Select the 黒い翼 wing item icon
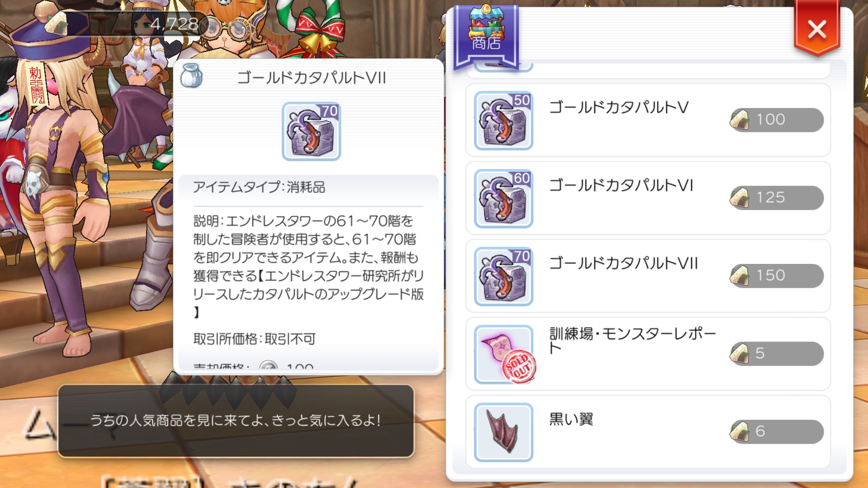 503,432
